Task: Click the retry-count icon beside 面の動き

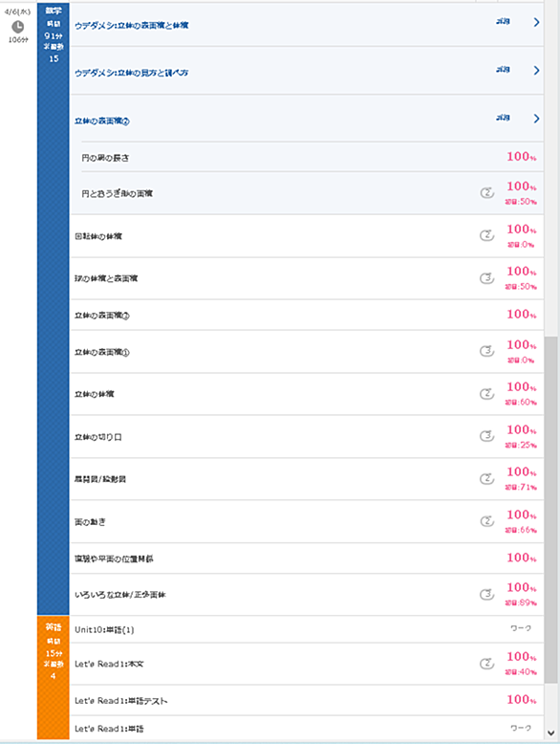Action: coord(487,521)
